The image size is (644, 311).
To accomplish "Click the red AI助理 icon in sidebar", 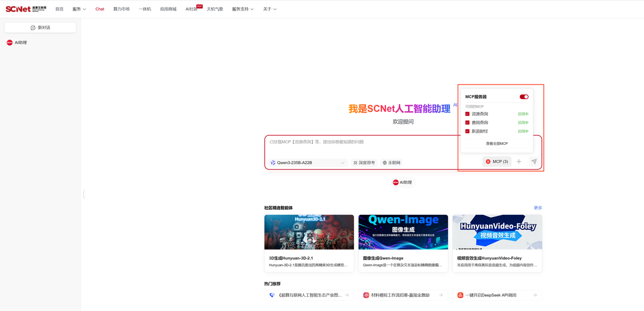I will click(x=10, y=43).
